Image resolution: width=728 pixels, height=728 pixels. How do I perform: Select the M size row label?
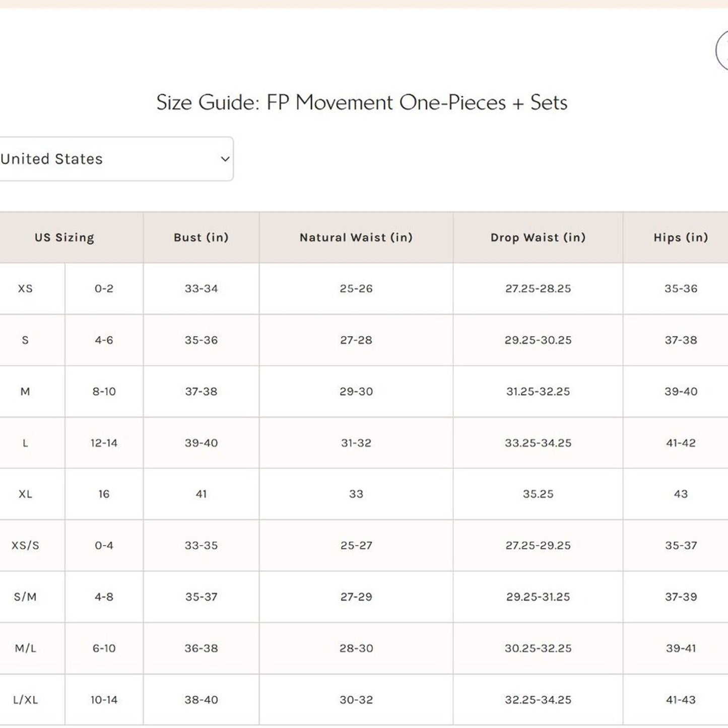click(x=25, y=392)
